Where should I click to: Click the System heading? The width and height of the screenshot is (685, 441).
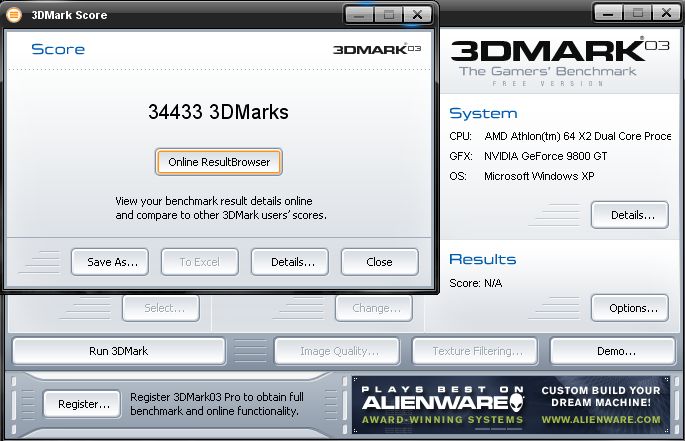pyautogui.click(x=483, y=113)
